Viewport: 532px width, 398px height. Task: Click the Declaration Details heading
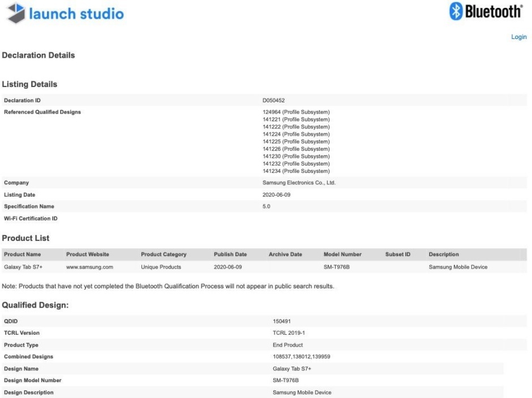tap(38, 55)
